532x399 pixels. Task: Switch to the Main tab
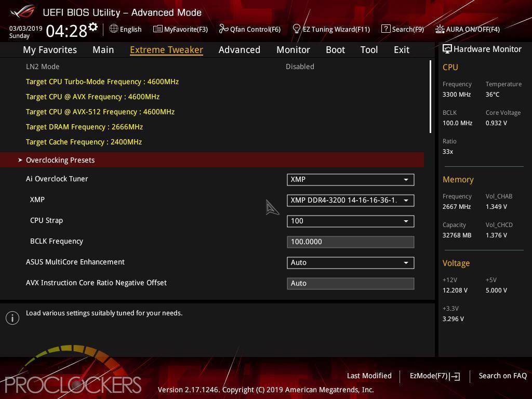(x=103, y=50)
